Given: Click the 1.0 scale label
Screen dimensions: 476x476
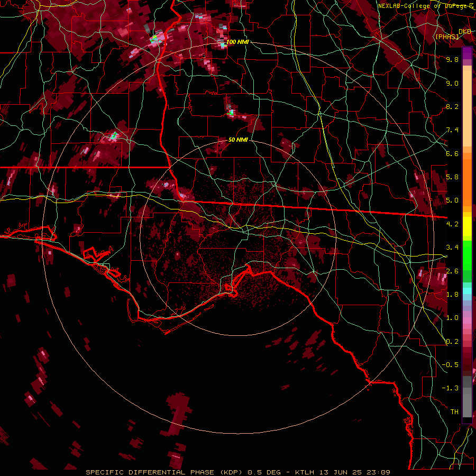Looking at the screenshot, I should click(452, 318).
